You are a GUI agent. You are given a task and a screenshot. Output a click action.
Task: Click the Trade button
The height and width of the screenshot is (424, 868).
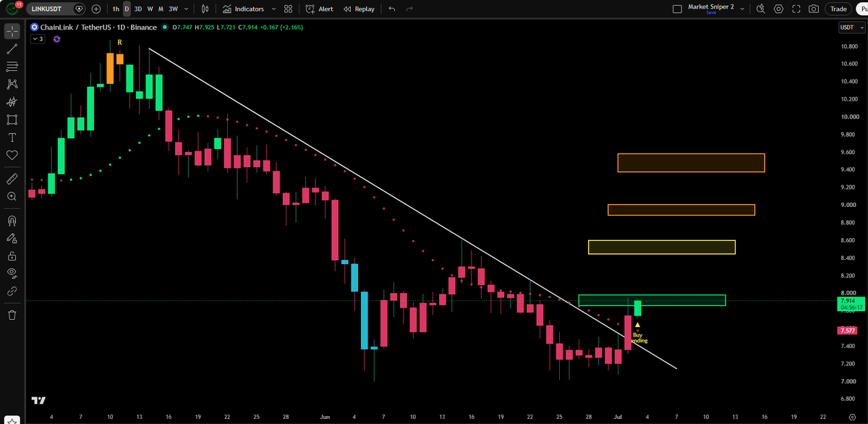[x=838, y=9]
